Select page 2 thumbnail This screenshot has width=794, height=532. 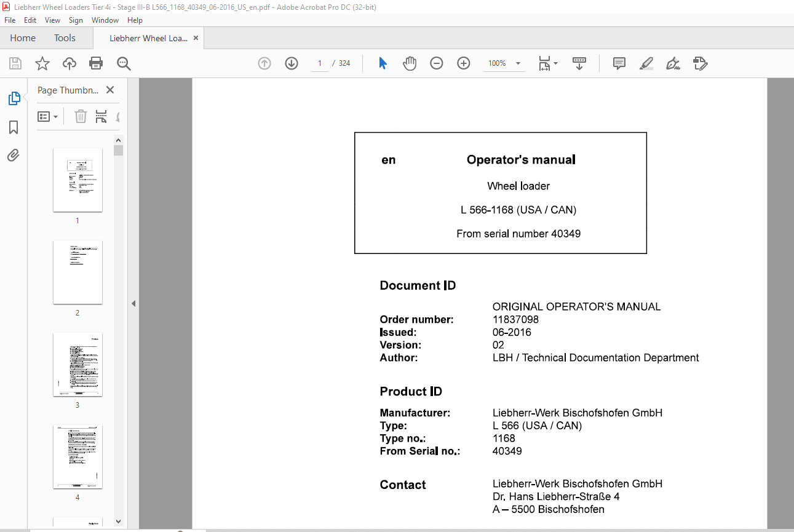(77, 272)
